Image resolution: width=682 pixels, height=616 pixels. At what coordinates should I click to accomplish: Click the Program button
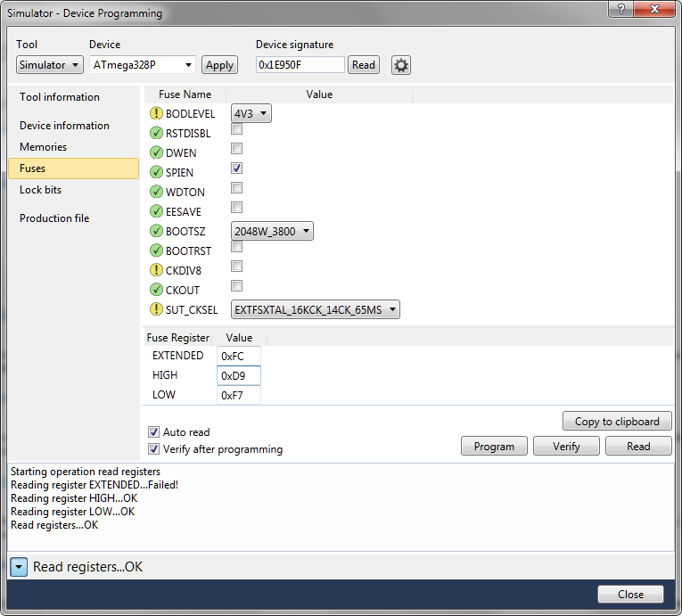click(x=494, y=446)
